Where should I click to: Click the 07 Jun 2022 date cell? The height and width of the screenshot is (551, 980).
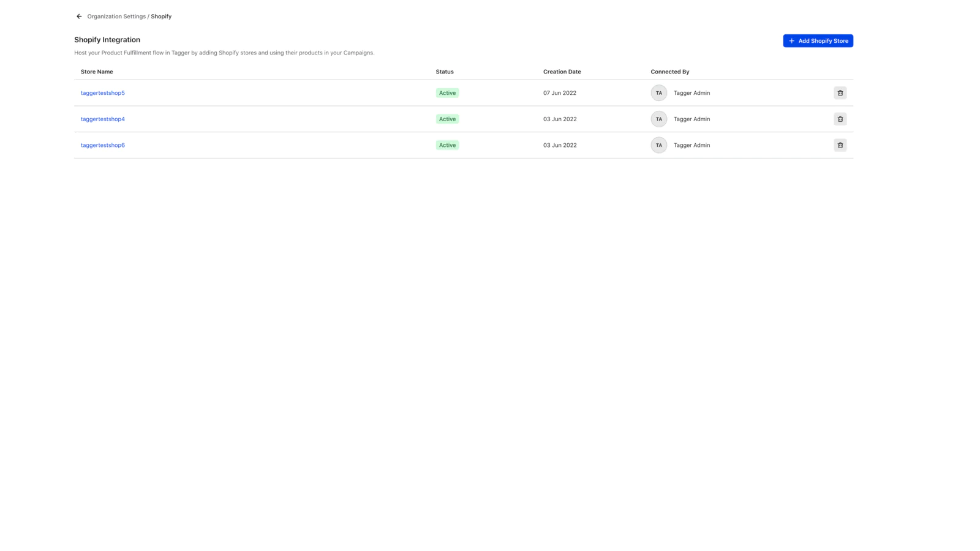pos(560,93)
